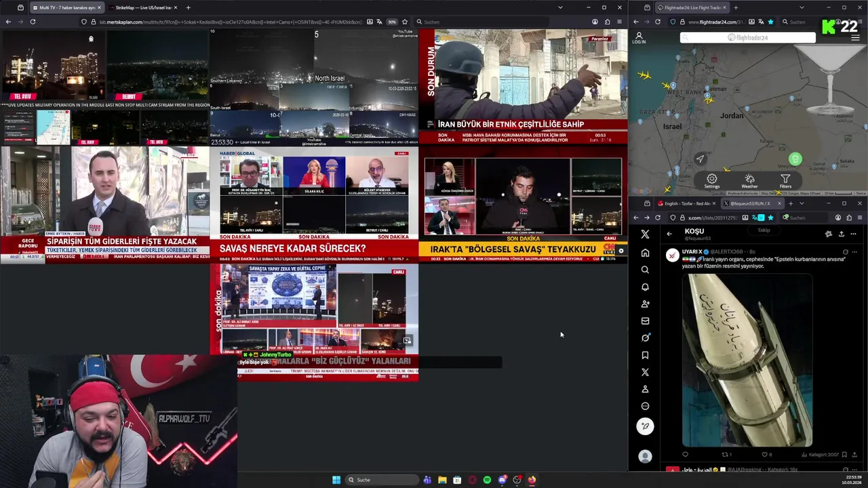Open UYARI X profile avatar

coord(671,255)
